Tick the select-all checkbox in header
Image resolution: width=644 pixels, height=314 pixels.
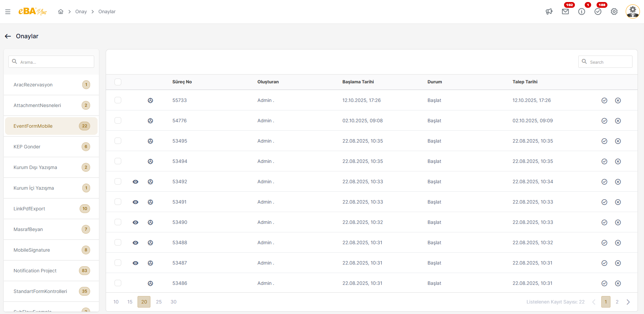coord(118,82)
